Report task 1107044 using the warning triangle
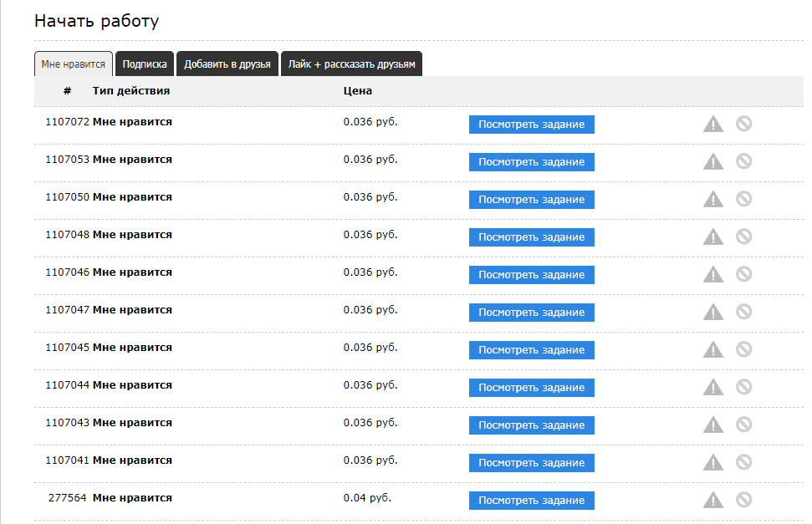 pos(713,387)
